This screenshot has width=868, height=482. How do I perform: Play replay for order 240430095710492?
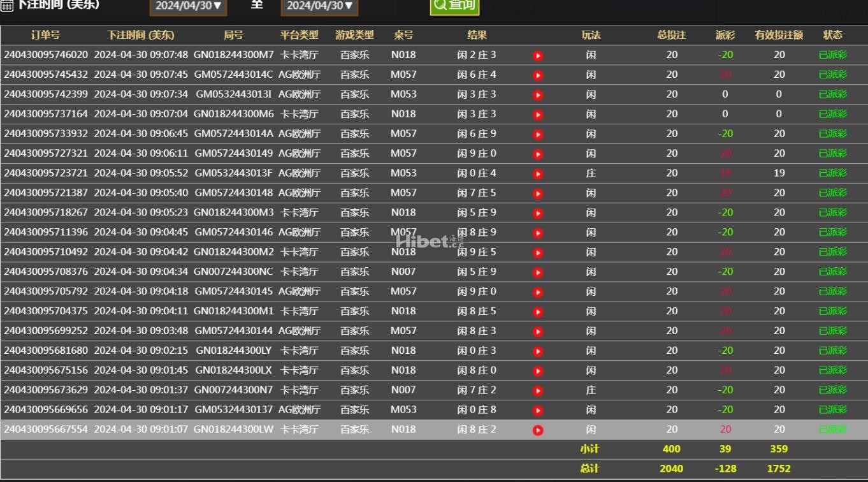538,253
